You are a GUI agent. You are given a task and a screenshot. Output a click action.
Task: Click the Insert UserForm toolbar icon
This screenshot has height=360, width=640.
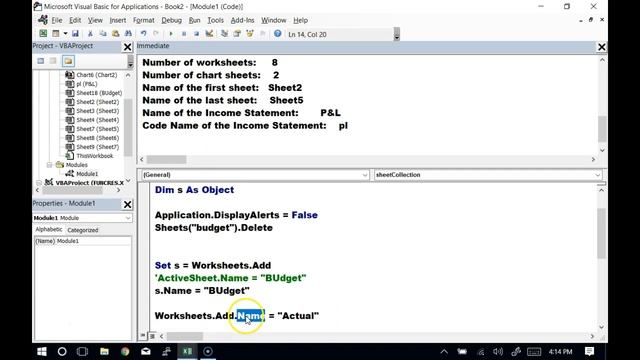tap(56, 34)
